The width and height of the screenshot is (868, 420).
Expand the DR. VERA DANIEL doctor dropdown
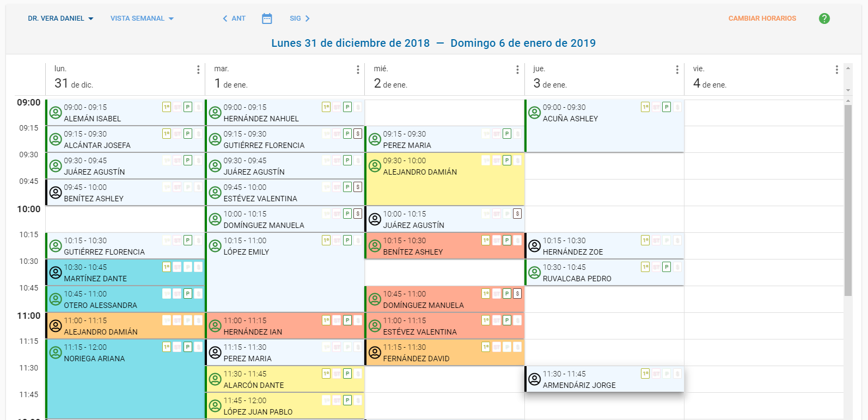(60, 18)
